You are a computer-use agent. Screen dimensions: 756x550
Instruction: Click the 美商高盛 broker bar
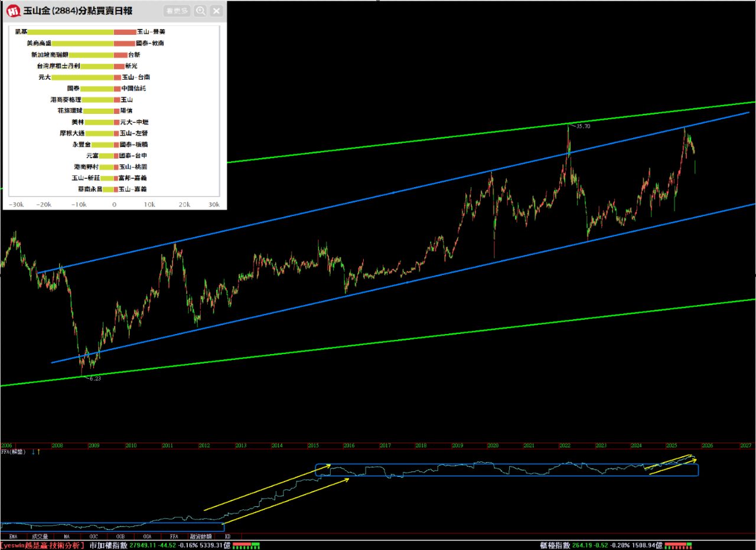(x=83, y=43)
